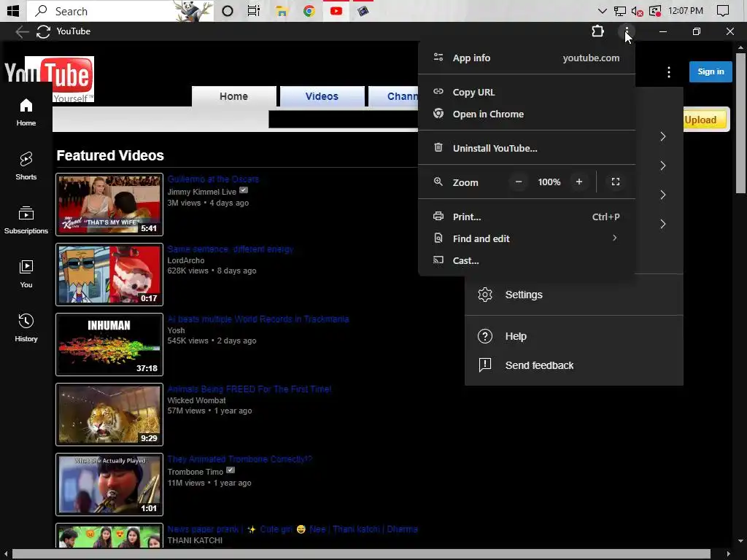This screenshot has width=747, height=560.
Task: Open the action center notifications icon
Action: (722, 11)
